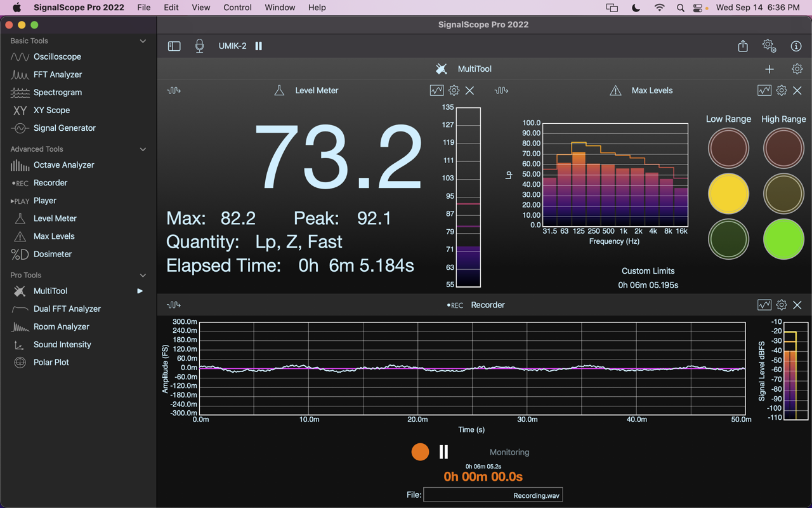The height and width of the screenshot is (508, 812).
Task: Open Level Meter settings gear
Action: (454, 90)
